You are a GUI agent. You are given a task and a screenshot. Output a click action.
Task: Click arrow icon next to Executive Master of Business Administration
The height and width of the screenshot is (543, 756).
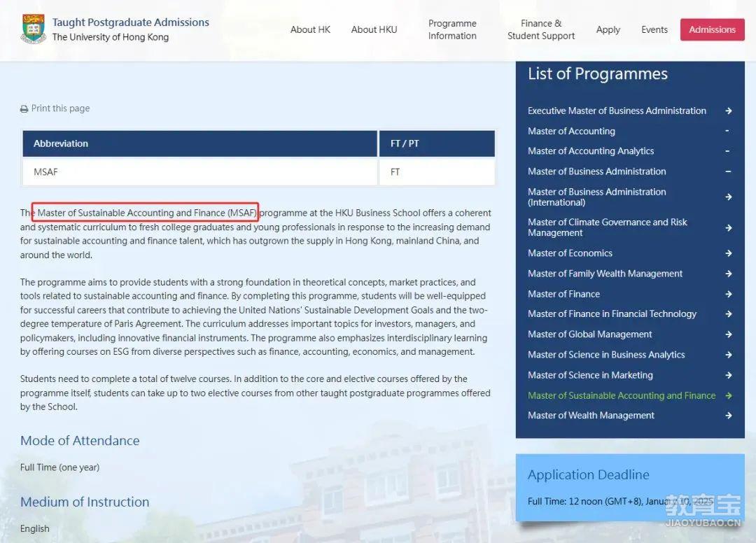(x=729, y=111)
